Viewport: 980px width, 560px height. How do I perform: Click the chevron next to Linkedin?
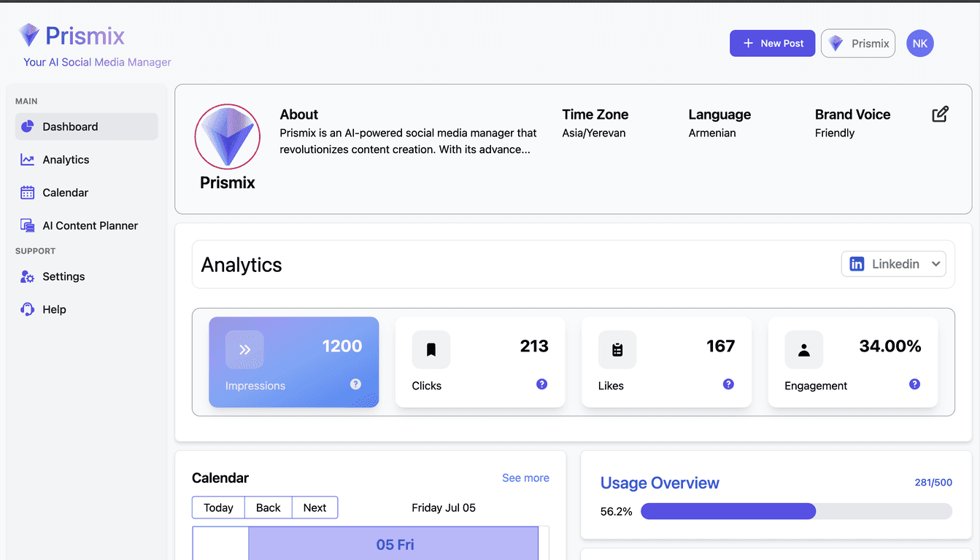tap(935, 264)
